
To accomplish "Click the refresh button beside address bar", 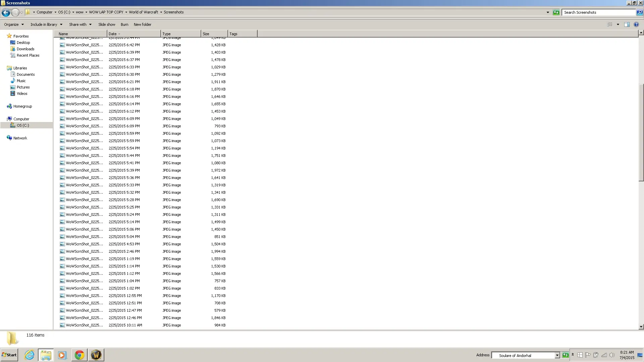I will point(556,12).
